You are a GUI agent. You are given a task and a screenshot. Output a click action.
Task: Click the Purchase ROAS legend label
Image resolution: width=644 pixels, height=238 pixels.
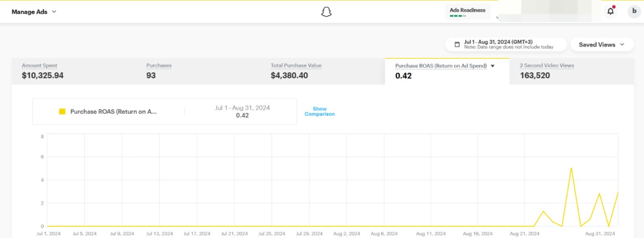(x=113, y=112)
